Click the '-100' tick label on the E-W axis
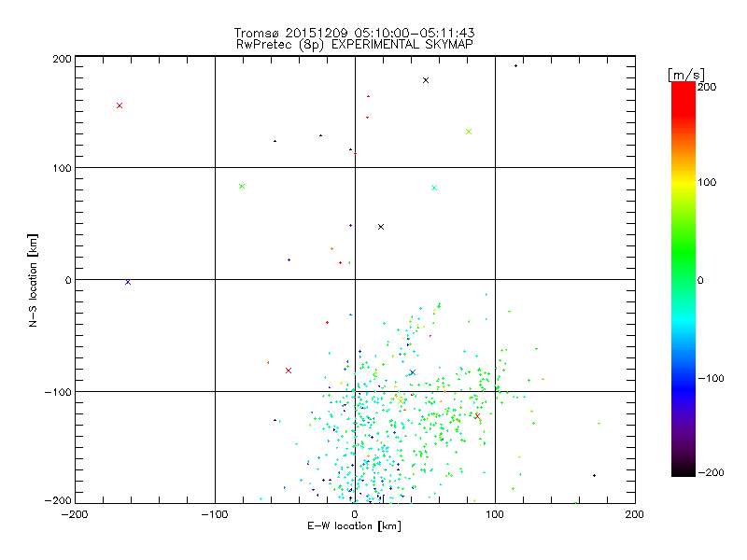Viewport: 747px width, 560px height. pyautogui.click(x=215, y=514)
